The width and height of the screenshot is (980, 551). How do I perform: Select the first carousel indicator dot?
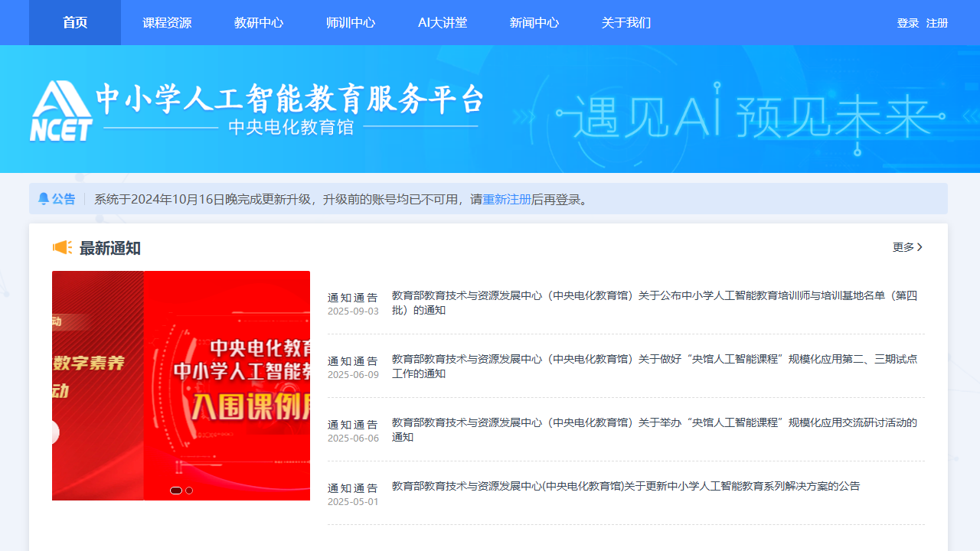click(176, 491)
